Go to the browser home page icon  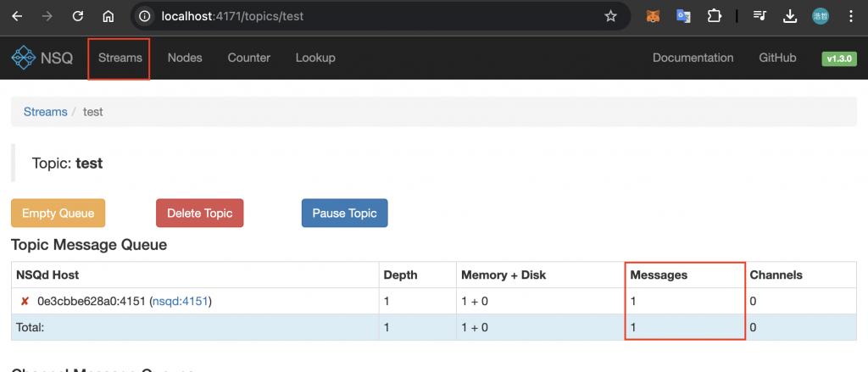point(108,16)
